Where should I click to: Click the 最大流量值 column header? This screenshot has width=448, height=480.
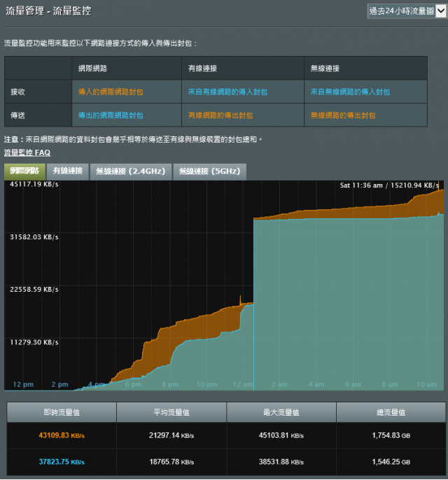281,412
